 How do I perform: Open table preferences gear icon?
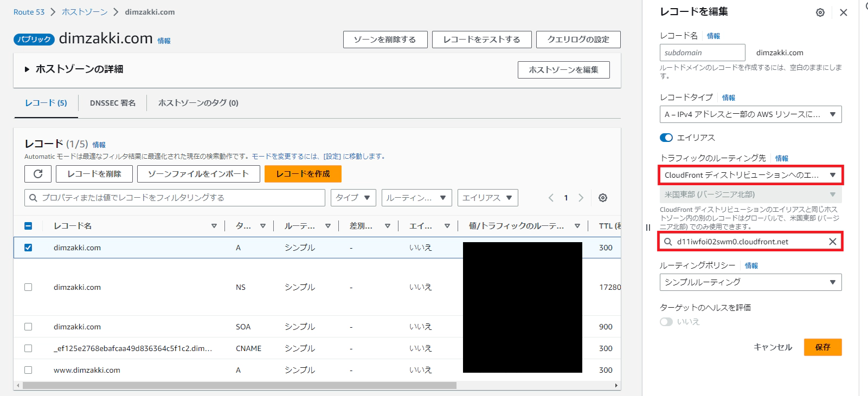(x=602, y=198)
